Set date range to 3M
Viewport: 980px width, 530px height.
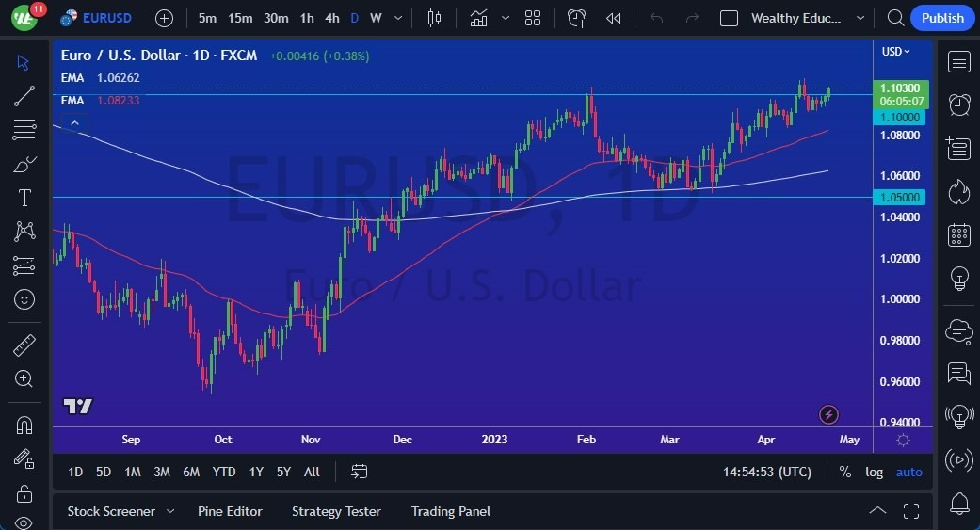coord(162,472)
